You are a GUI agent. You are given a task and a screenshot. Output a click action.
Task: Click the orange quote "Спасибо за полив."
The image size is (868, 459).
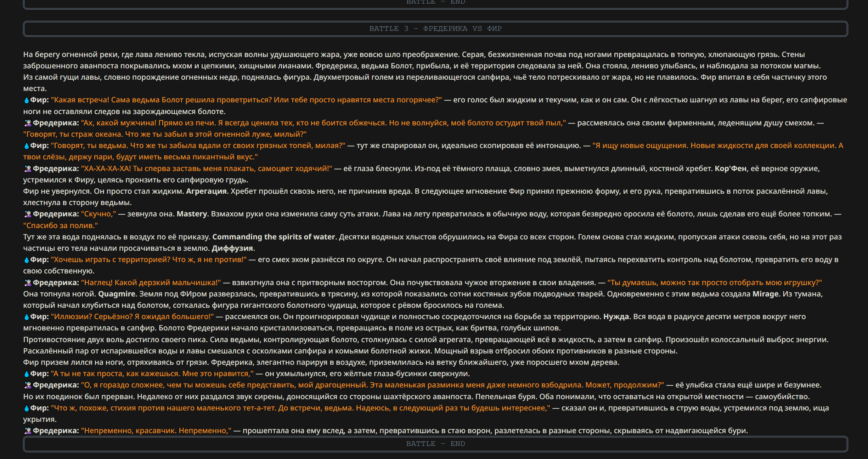(x=61, y=226)
